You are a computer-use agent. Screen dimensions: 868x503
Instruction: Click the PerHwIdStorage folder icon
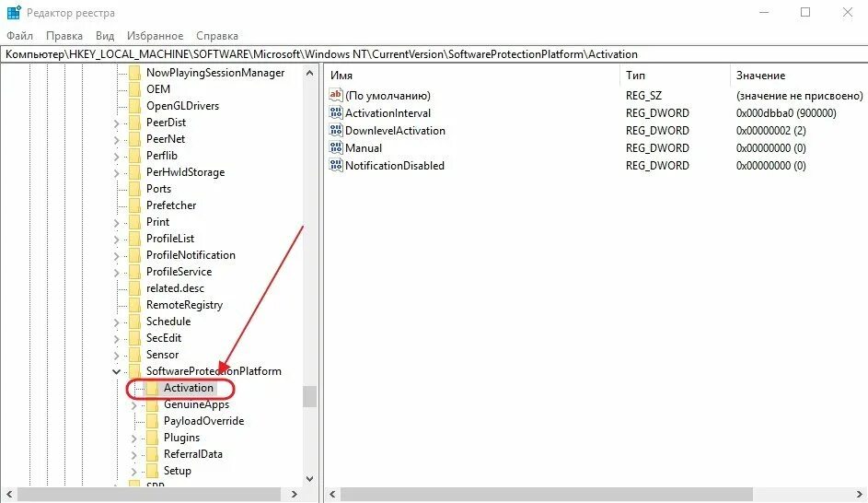pos(134,172)
